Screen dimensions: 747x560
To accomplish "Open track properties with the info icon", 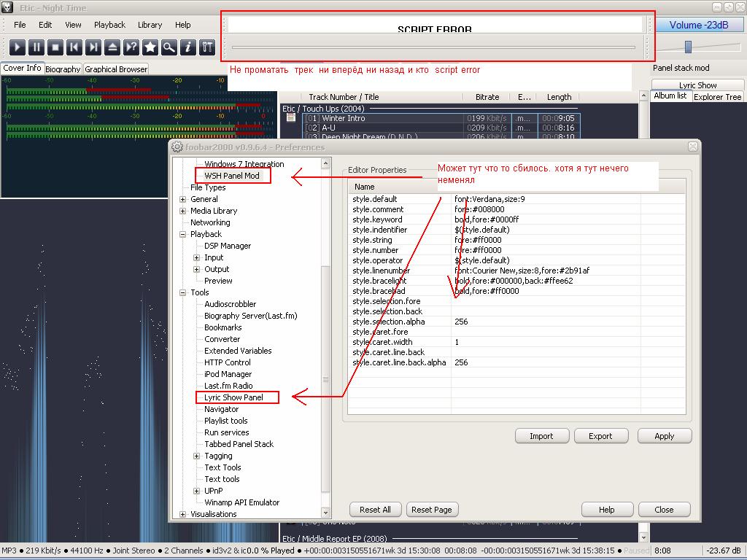I will pos(188,47).
